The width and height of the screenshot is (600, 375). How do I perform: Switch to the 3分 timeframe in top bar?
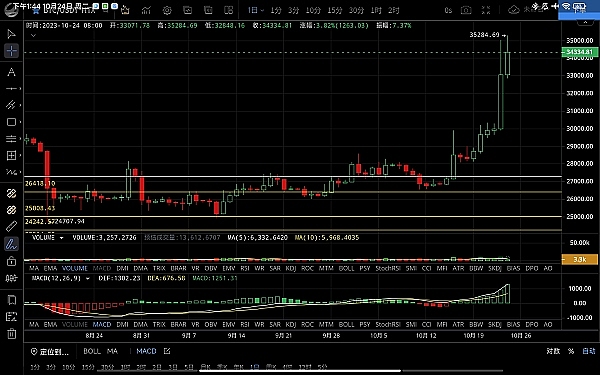(293, 10)
